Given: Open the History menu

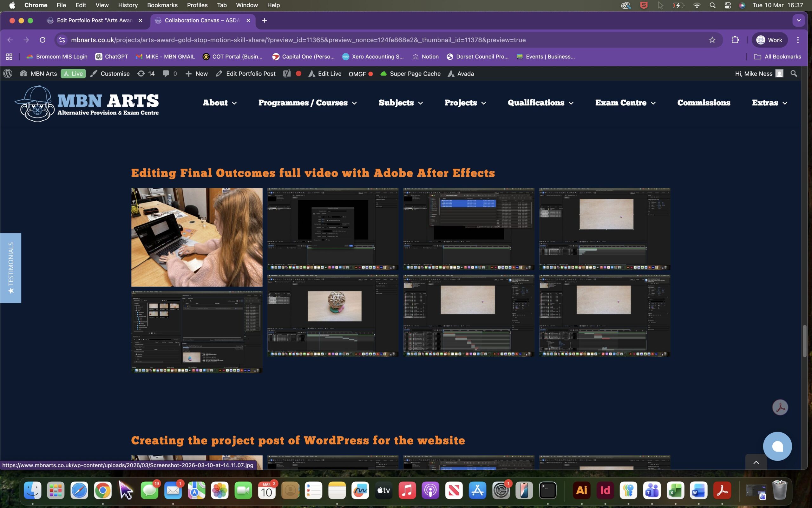Looking at the screenshot, I should tap(128, 5).
